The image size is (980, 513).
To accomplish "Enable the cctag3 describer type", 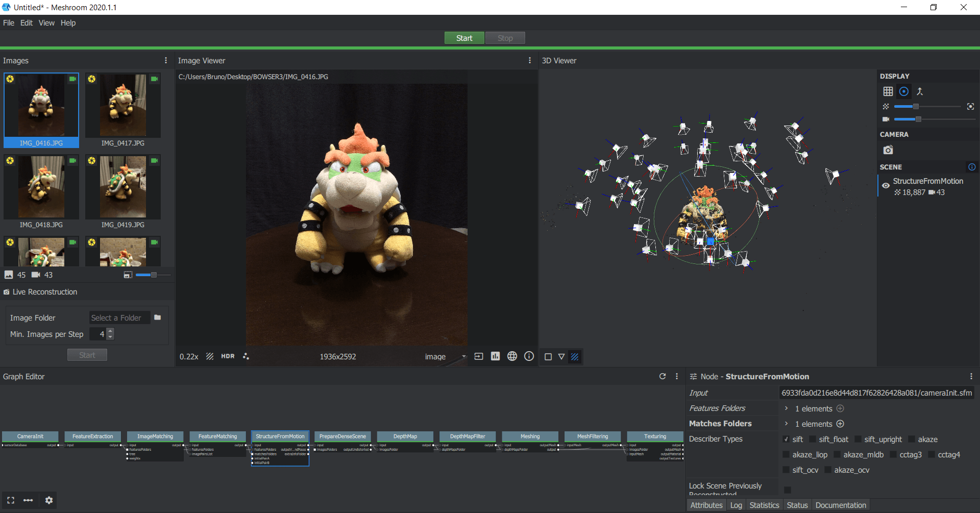I will click(x=893, y=454).
